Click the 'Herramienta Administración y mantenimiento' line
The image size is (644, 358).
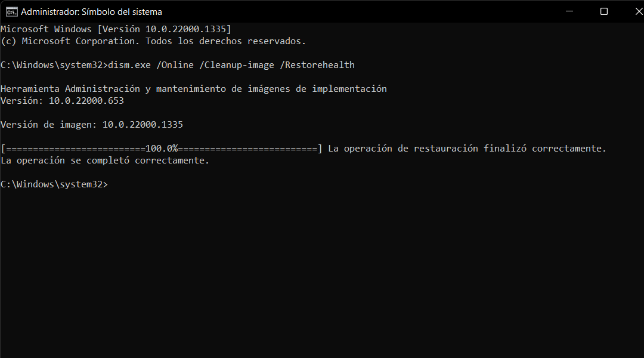pos(193,89)
